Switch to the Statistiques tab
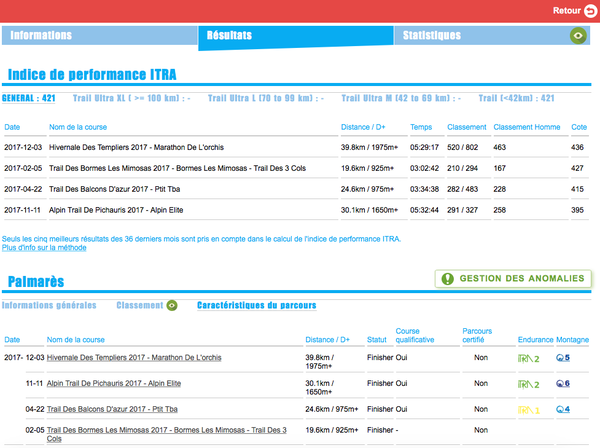Screen dimensions: 600x448 432,36
